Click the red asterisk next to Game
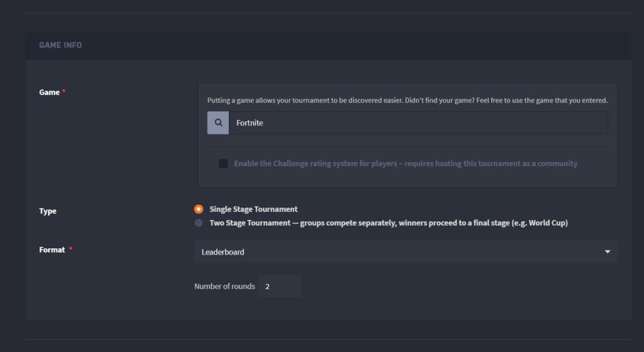The width and height of the screenshot is (644, 352). pos(64,92)
